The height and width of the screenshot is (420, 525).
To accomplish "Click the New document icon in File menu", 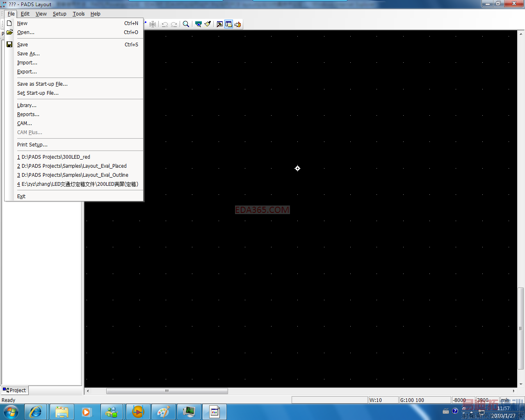I will click(x=9, y=23).
